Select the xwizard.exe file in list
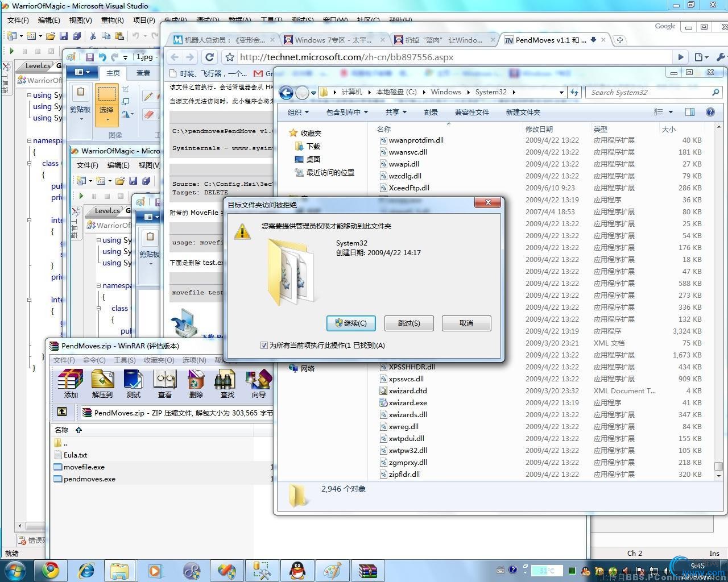 (x=408, y=403)
